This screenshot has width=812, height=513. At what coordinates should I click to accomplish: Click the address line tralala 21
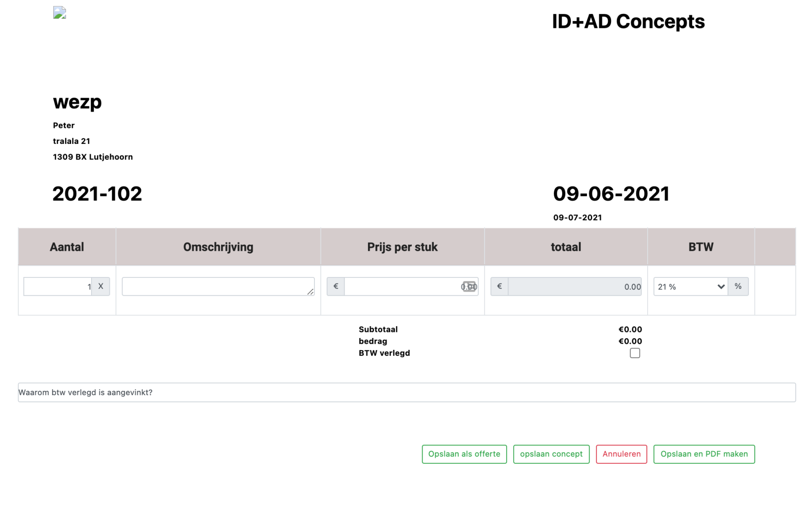(72, 141)
